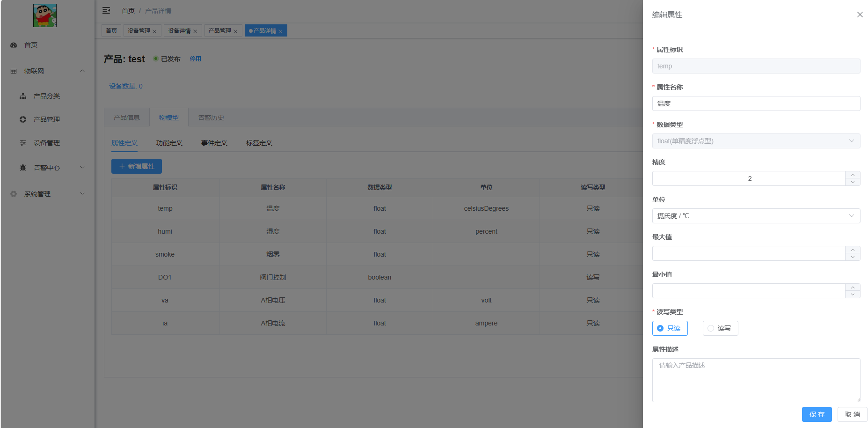Screen dimensions: 868x428
Task: Click the 物联网 grid icon in sidebar
Action: tap(14, 71)
